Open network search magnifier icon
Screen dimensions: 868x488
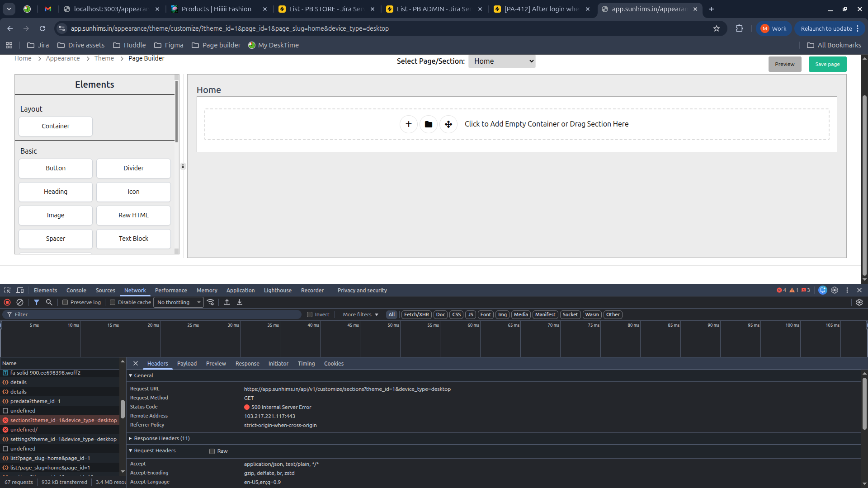coord(49,302)
